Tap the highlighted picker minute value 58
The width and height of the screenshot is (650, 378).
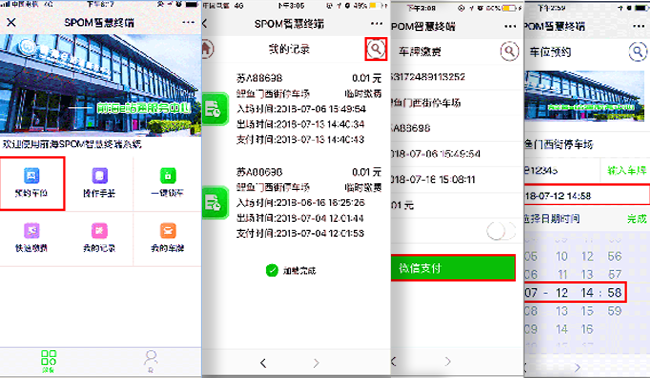pyautogui.click(x=615, y=293)
